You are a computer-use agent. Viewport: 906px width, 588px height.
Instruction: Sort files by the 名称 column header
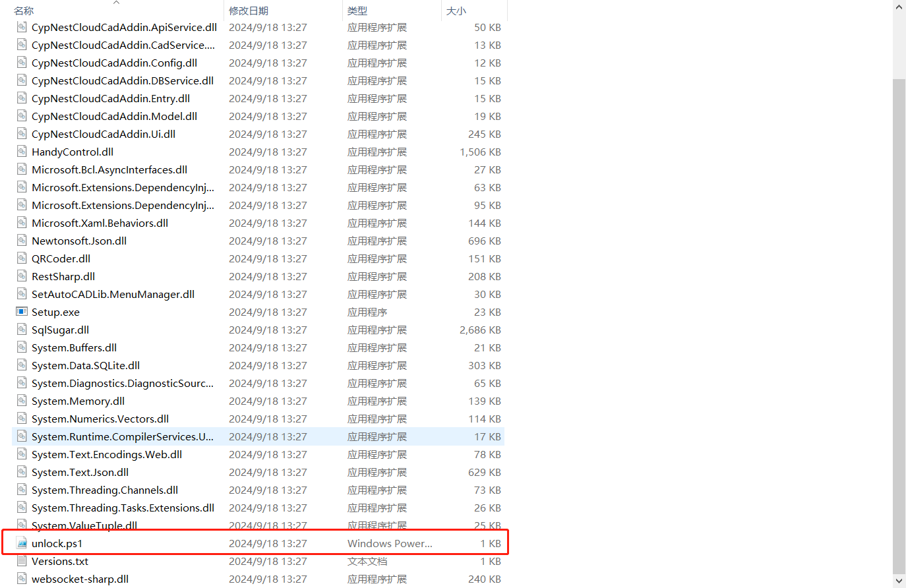[24, 11]
